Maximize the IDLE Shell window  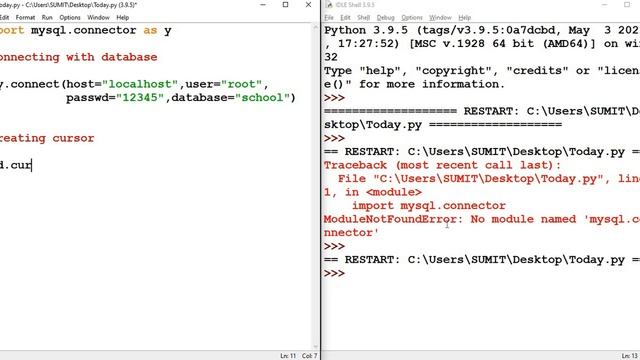[x=627, y=5]
